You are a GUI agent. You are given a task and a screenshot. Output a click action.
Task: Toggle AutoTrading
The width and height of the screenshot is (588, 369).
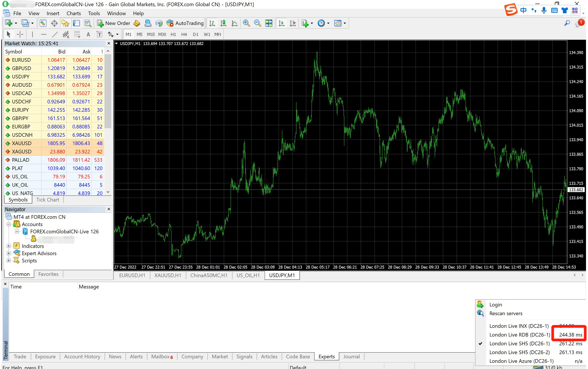click(185, 23)
